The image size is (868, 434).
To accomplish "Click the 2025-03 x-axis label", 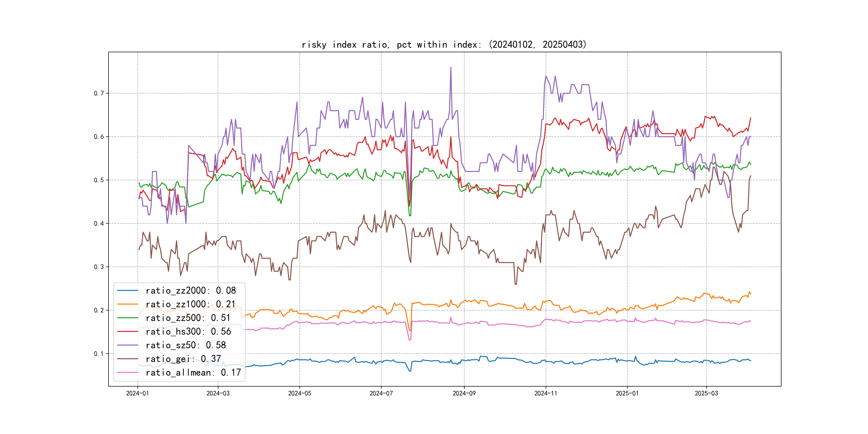I will (706, 393).
